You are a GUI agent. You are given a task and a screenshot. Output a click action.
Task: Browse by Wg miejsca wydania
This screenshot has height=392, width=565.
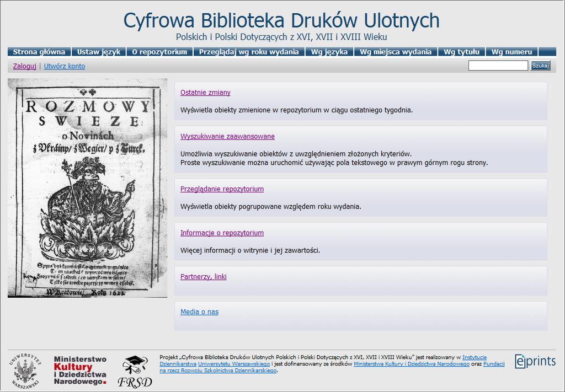[x=396, y=52]
